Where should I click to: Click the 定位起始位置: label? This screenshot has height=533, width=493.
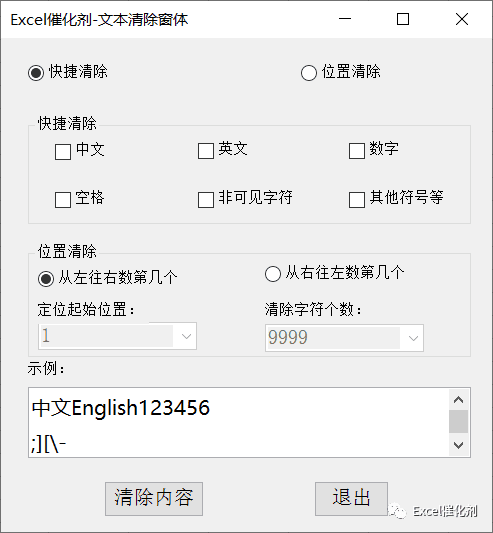(86, 310)
